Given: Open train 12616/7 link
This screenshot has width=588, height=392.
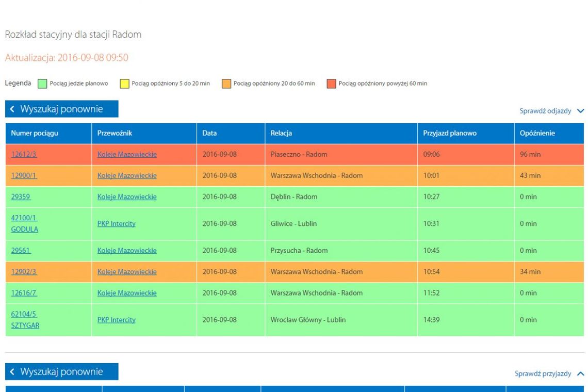Looking at the screenshot, I should pyautogui.click(x=24, y=293).
